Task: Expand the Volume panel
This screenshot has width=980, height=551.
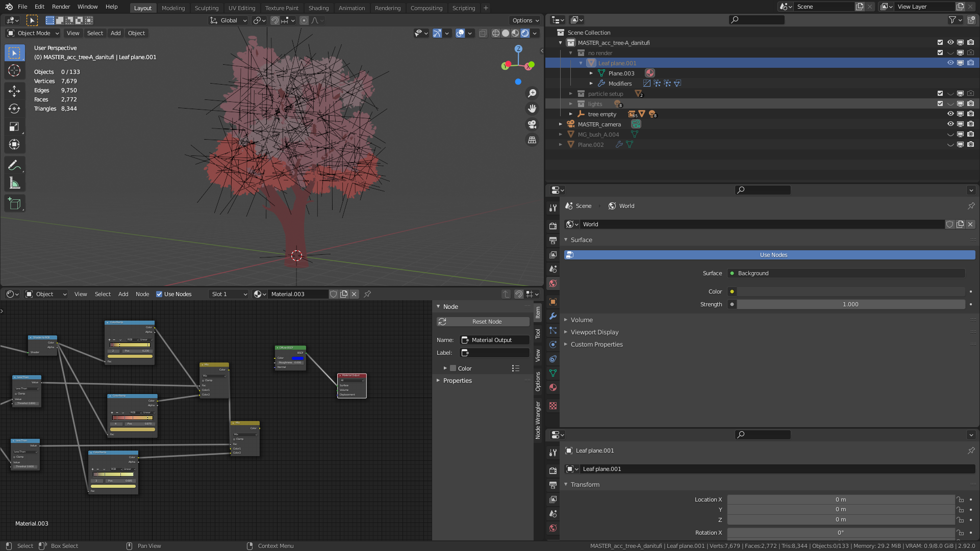Action: (582, 320)
